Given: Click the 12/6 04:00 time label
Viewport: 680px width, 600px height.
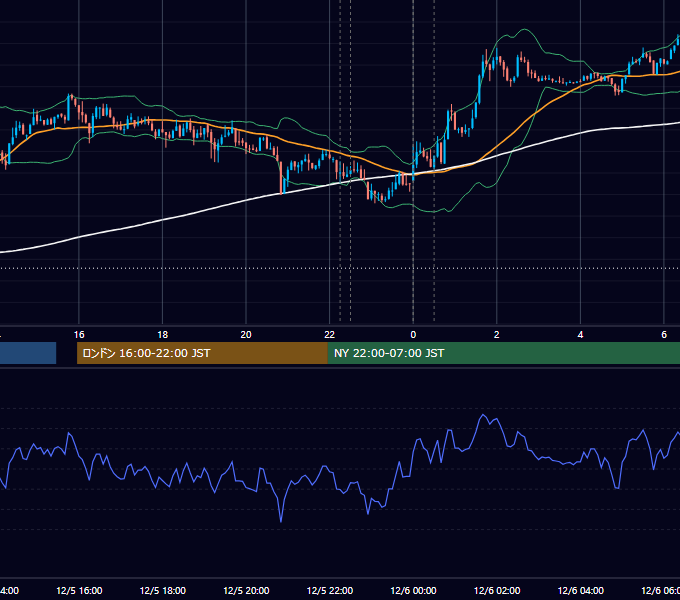Looking at the screenshot, I should pos(580,590).
